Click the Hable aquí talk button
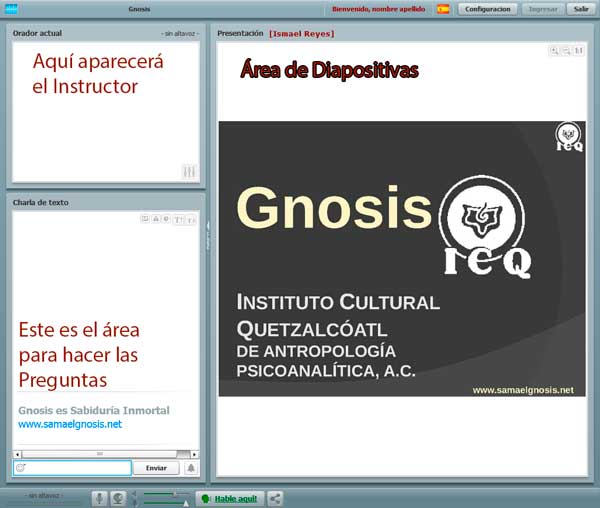The image size is (600, 508). (230, 498)
